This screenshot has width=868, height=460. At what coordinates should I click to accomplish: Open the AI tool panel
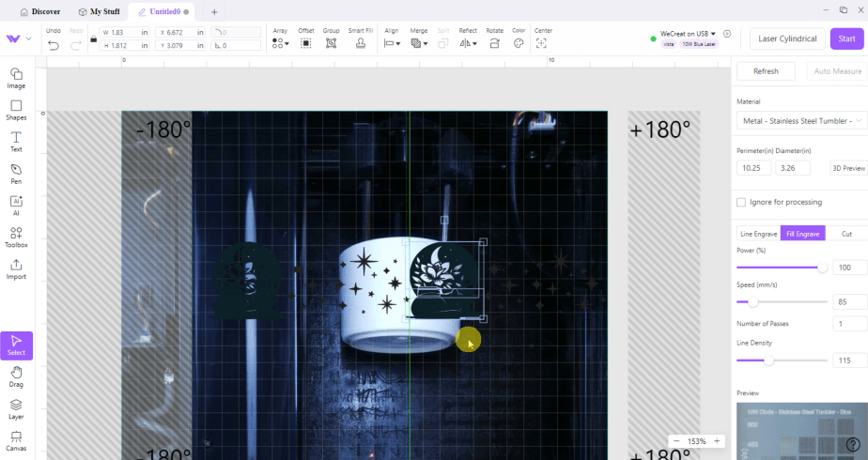16,206
